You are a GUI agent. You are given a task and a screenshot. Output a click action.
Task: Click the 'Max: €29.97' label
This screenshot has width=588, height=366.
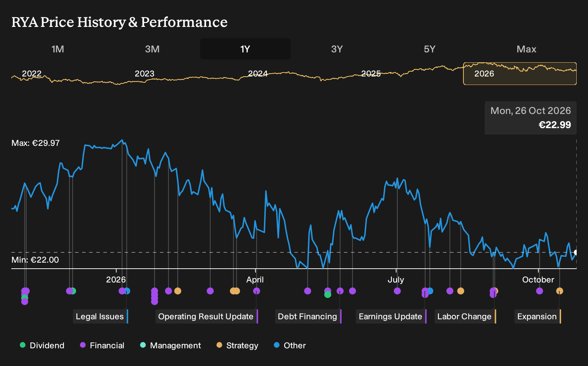[x=36, y=143]
